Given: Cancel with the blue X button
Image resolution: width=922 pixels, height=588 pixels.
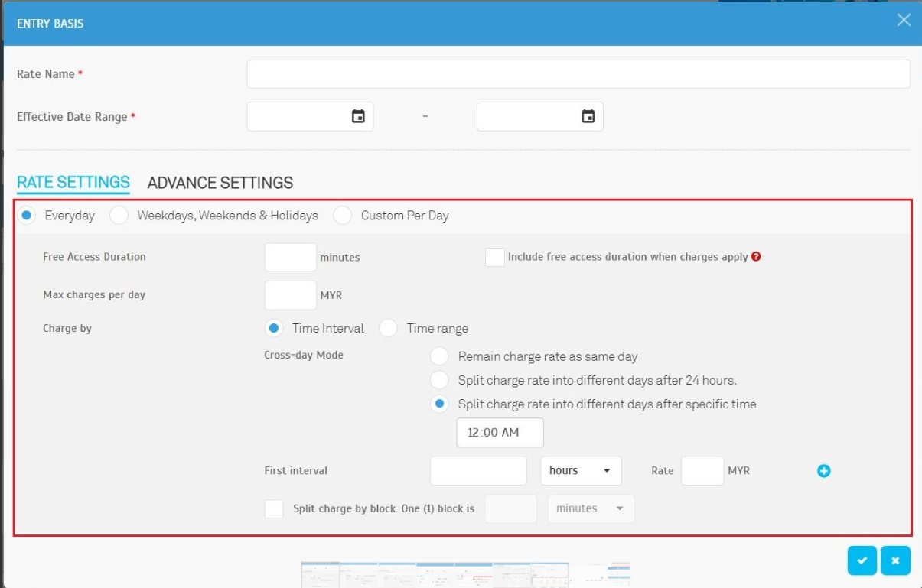Looking at the screenshot, I should (x=895, y=560).
